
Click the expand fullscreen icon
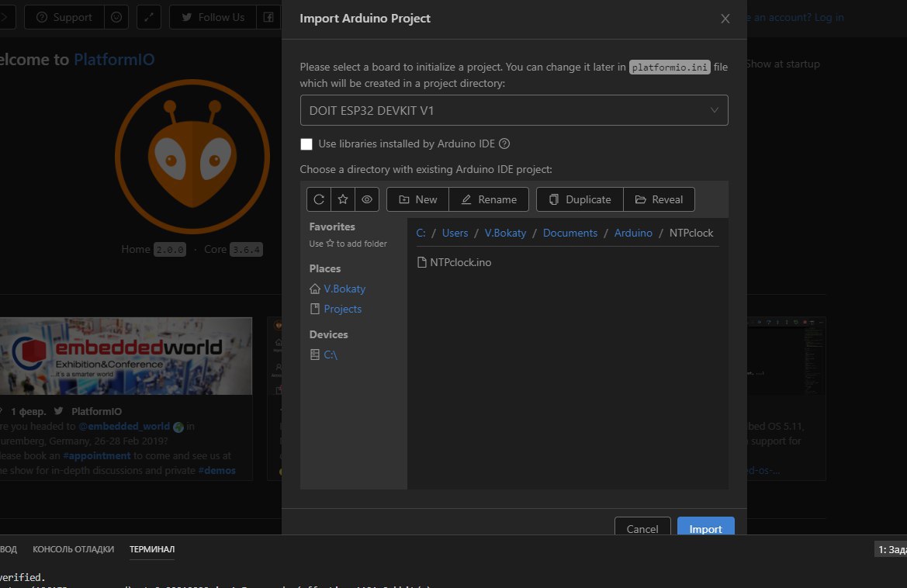(149, 17)
